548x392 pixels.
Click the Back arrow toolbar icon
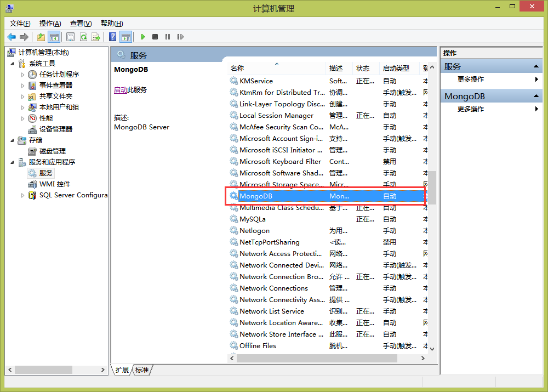(x=12, y=37)
